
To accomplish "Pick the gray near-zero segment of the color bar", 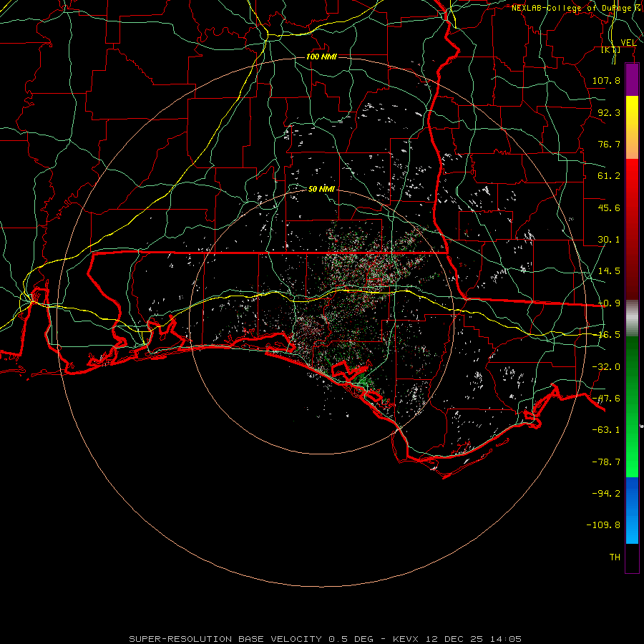I will click(x=632, y=318).
